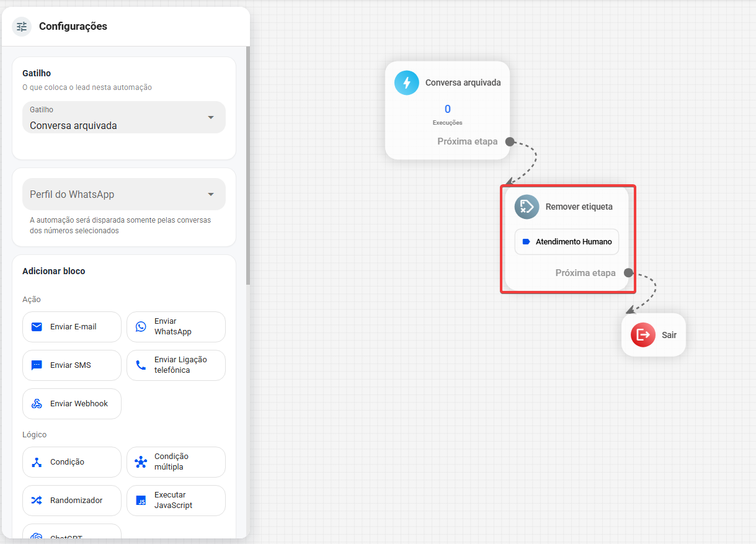
Task: Click the "Remover etiqueta" node title
Action: [x=579, y=207]
